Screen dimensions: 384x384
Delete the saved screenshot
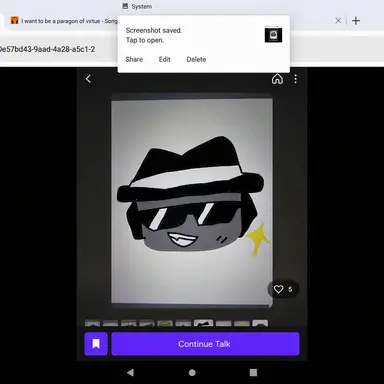point(196,59)
